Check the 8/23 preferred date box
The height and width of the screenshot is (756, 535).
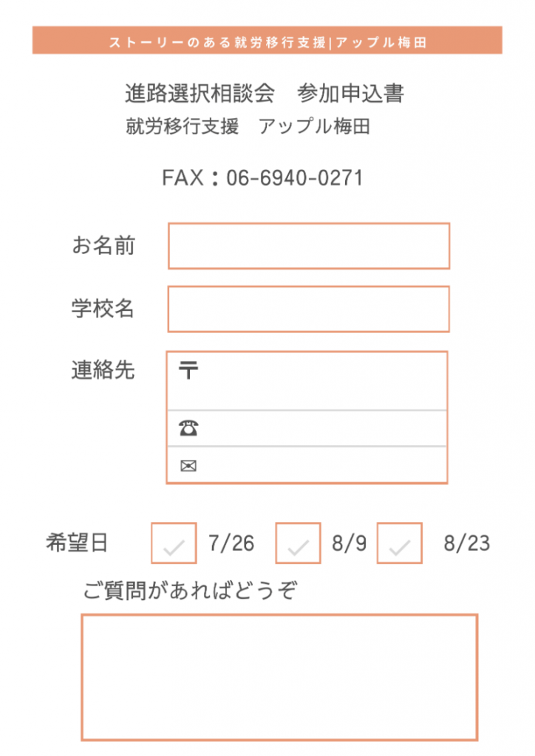pyautogui.click(x=400, y=543)
